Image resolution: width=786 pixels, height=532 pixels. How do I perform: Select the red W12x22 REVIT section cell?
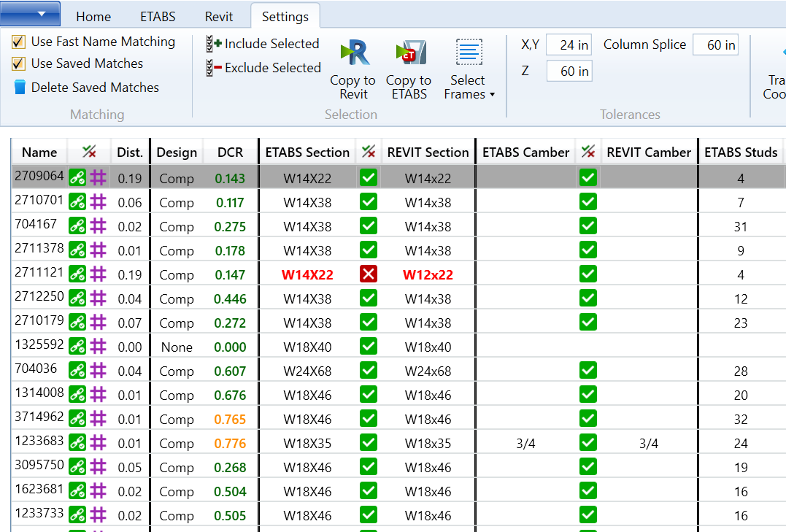428,275
